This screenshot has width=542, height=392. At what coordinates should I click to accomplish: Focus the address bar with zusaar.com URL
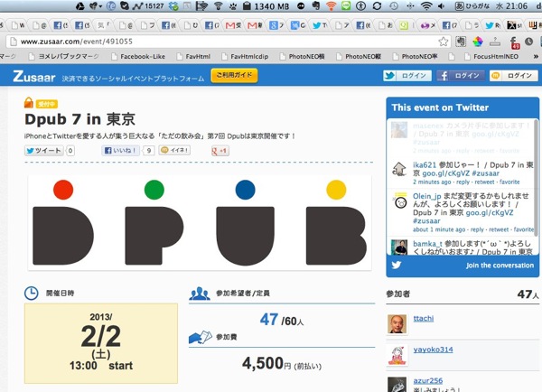[x=229, y=42]
